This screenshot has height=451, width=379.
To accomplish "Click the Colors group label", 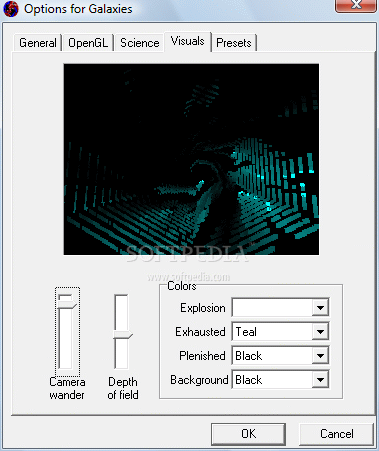I will tap(182, 286).
